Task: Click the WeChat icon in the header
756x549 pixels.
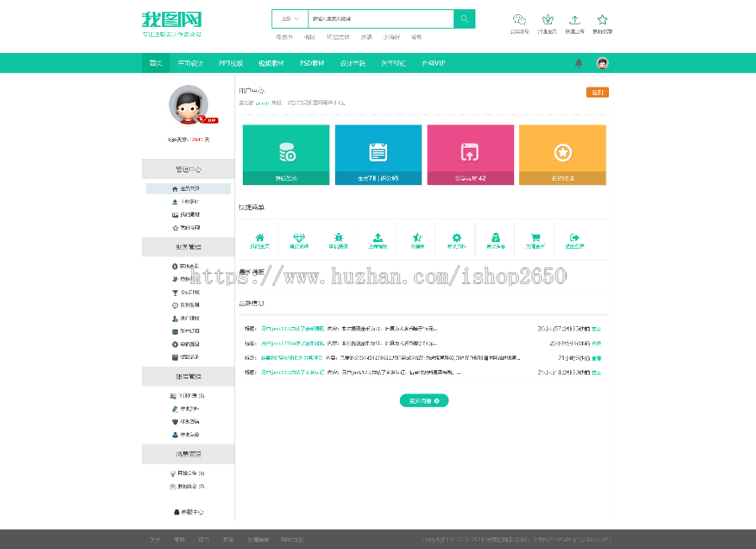Action: 519,20
